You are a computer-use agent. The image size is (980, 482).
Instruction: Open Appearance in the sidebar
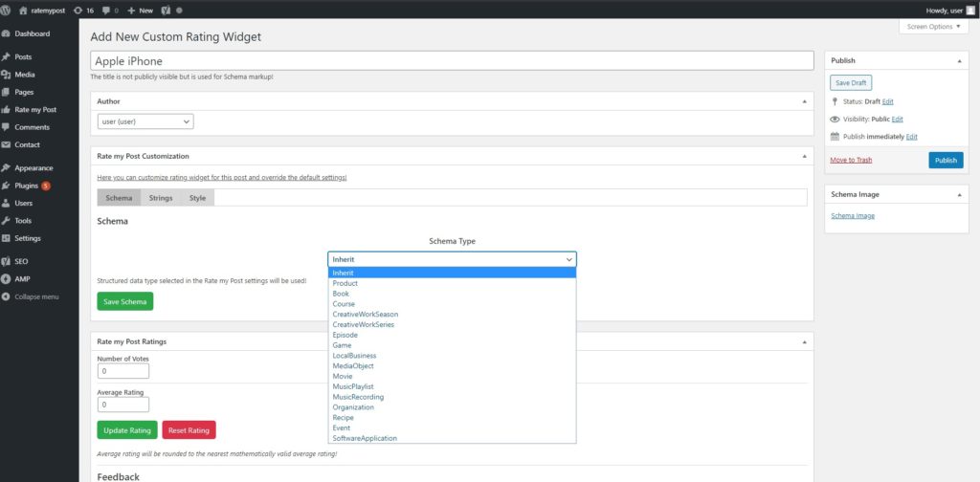(33, 168)
